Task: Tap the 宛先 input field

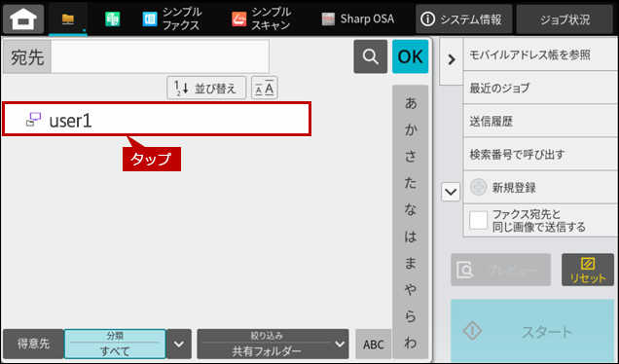Action: tap(160, 56)
